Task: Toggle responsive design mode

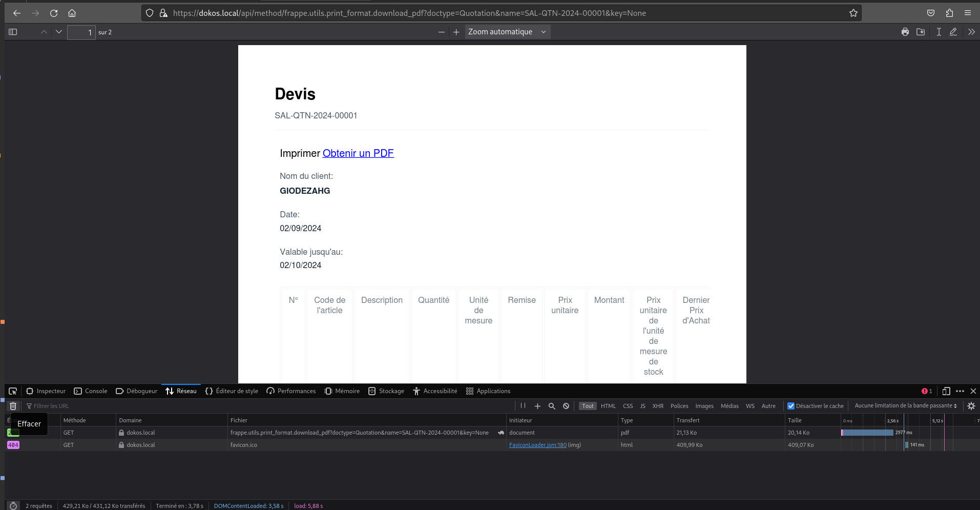Action: point(946,391)
